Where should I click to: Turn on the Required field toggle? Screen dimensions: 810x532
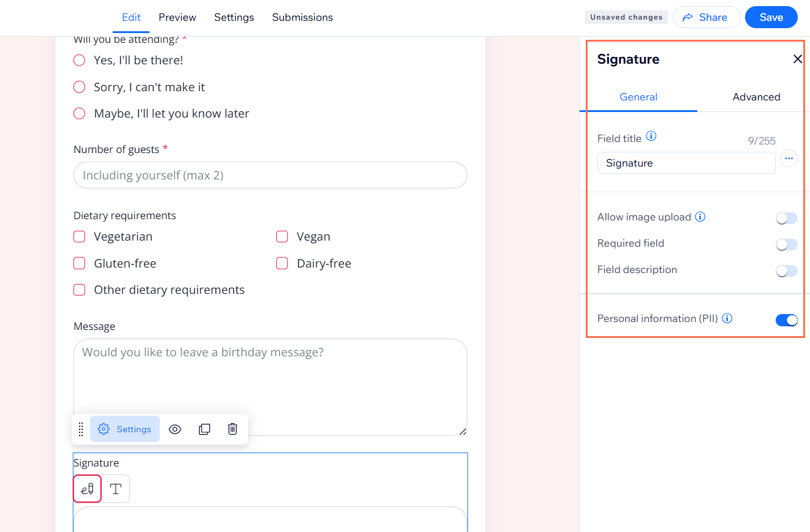point(786,245)
